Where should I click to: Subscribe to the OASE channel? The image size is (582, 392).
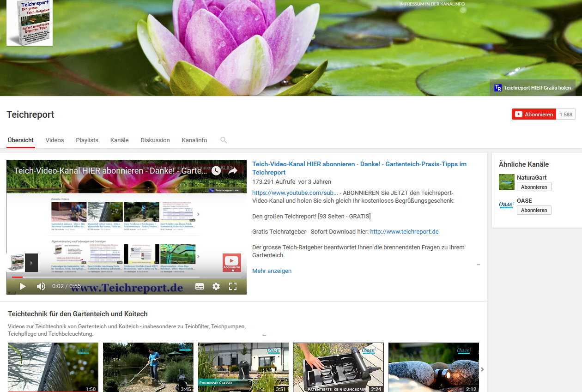533,210
